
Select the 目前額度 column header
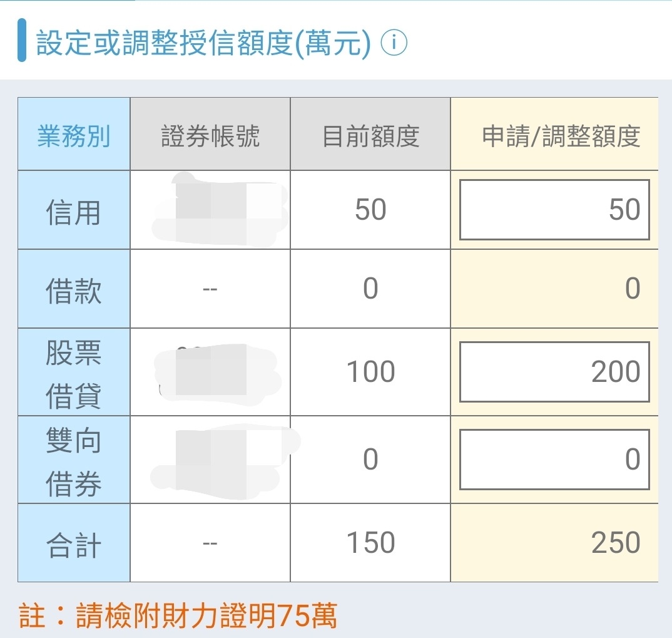tap(369, 133)
